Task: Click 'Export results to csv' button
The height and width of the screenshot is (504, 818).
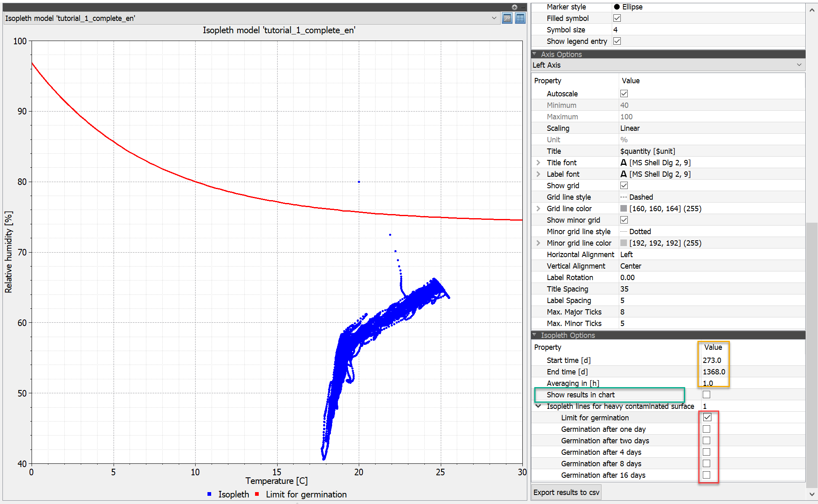Action: coord(567,494)
